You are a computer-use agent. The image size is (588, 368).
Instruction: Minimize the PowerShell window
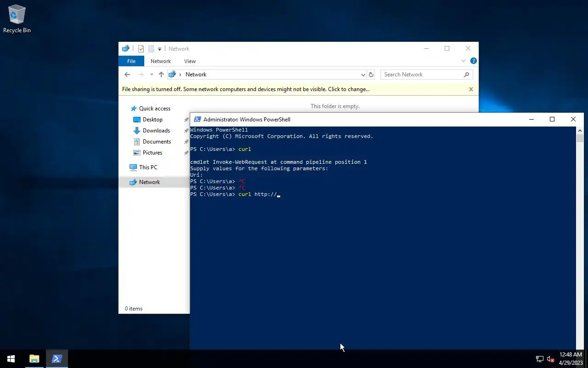click(531, 119)
